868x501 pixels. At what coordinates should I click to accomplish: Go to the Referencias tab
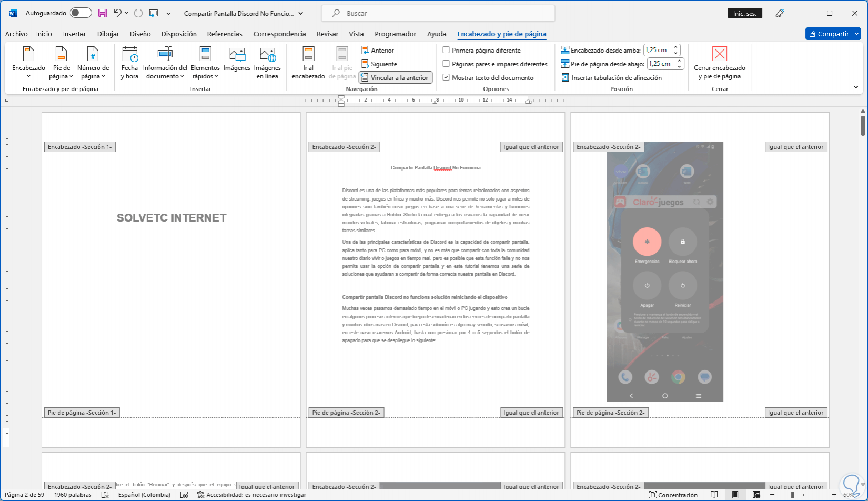(225, 34)
